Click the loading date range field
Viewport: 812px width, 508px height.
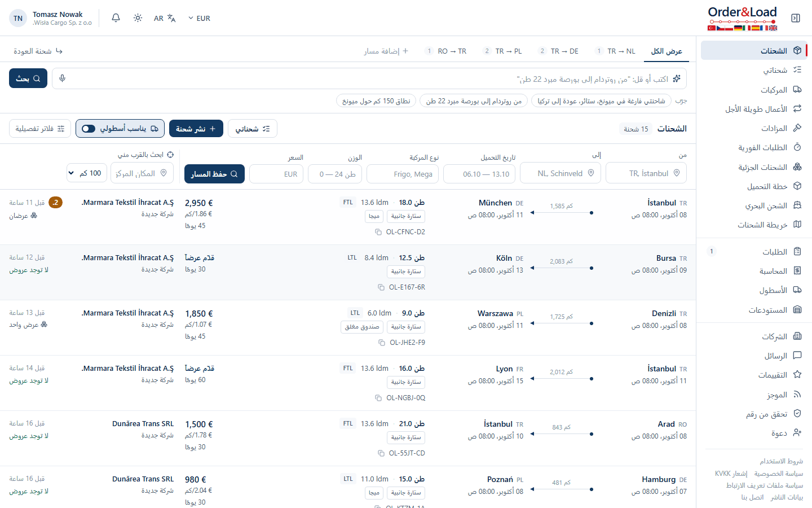coord(479,174)
